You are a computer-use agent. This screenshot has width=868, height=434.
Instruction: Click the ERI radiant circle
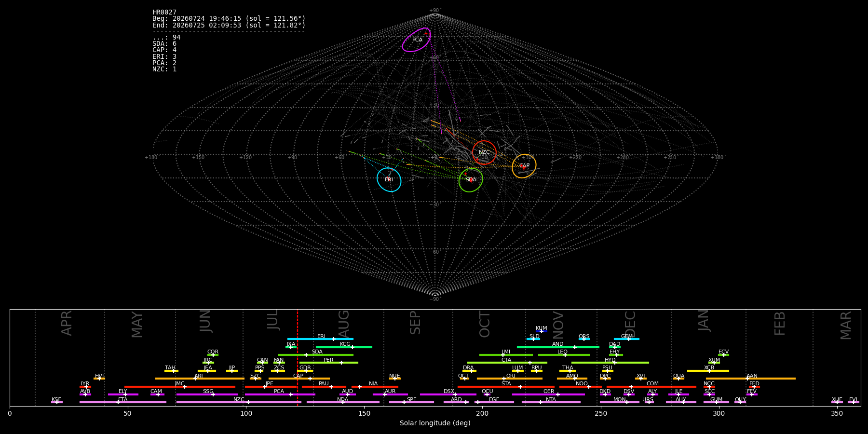(389, 180)
